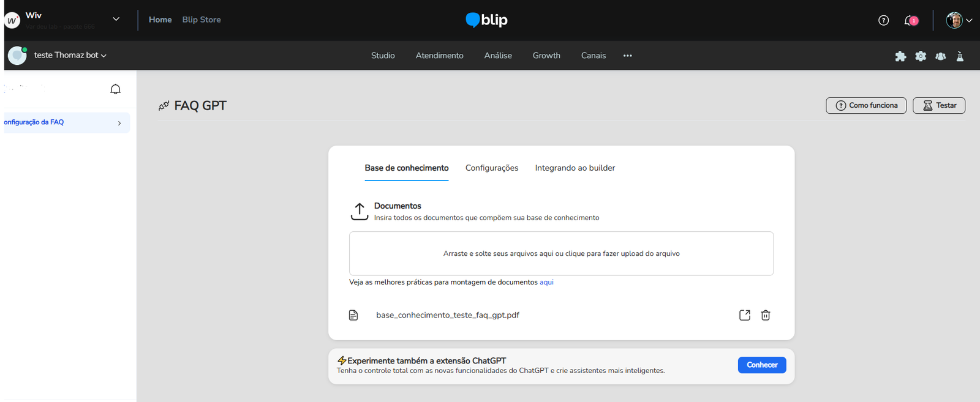980x402 pixels.
Task: Click the Wiv organization logo
Action: coord(12,20)
